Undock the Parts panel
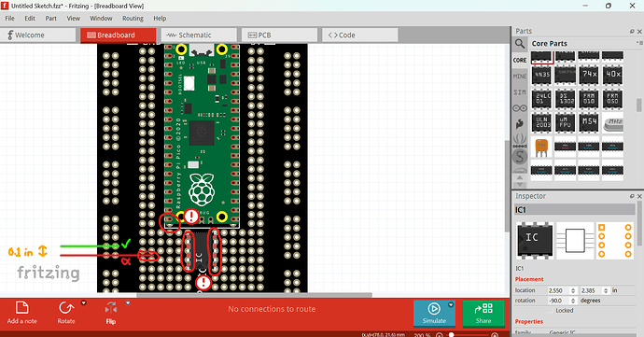Viewport: 644px width, 337px height. point(632,31)
